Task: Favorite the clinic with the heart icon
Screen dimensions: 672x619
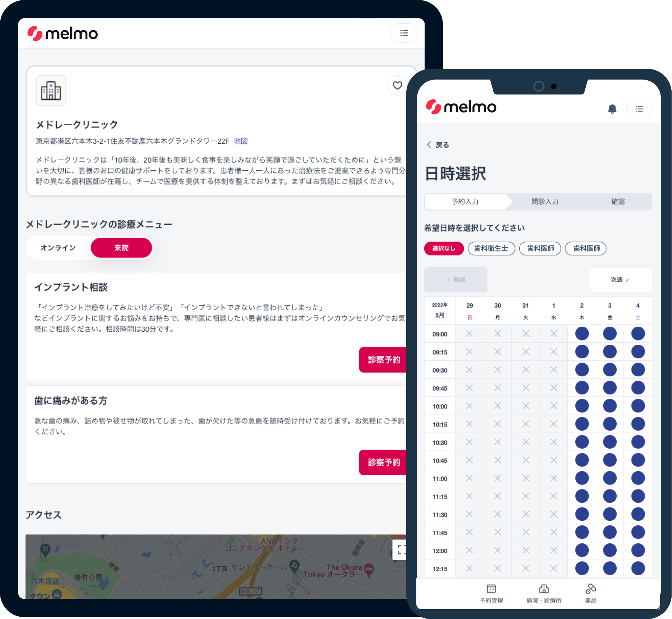Action: point(397,86)
